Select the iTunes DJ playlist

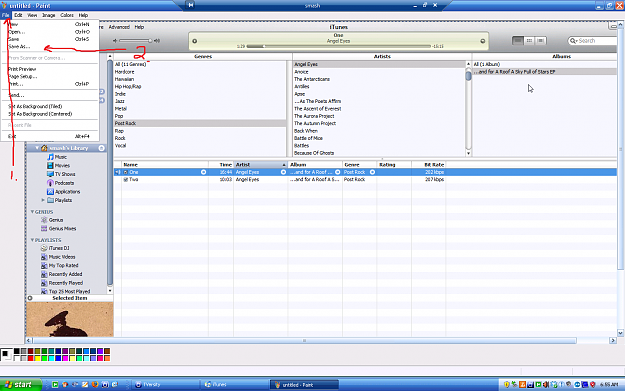pyautogui.click(x=55, y=248)
